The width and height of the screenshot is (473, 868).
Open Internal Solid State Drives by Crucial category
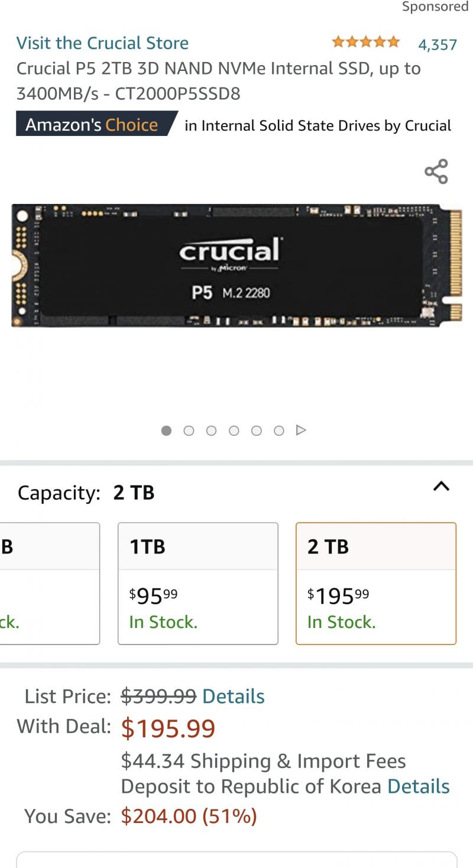(x=318, y=125)
